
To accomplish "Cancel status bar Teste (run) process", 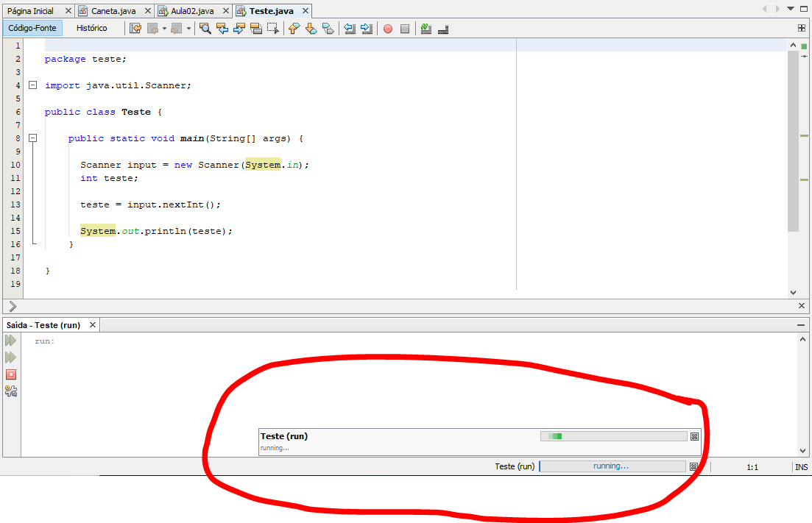I will click(x=693, y=466).
